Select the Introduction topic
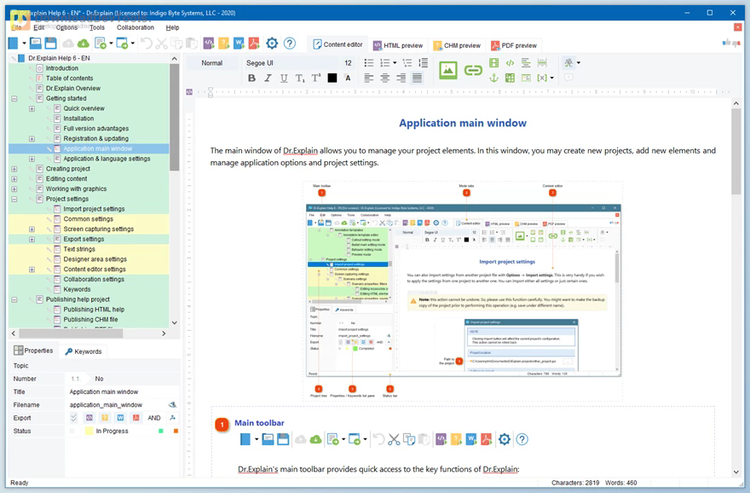The width and height of the screenshot is (750, 493). (x=62, y=68)
